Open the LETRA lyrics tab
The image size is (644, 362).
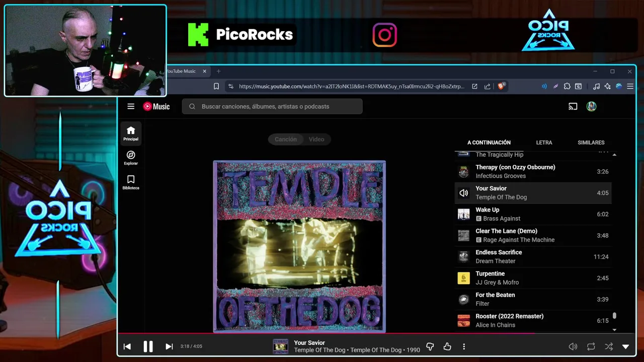(x=544, y=143)
